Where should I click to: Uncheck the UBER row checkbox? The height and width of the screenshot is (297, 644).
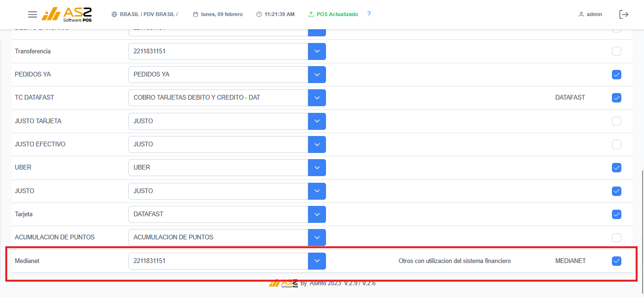(617, 168)
